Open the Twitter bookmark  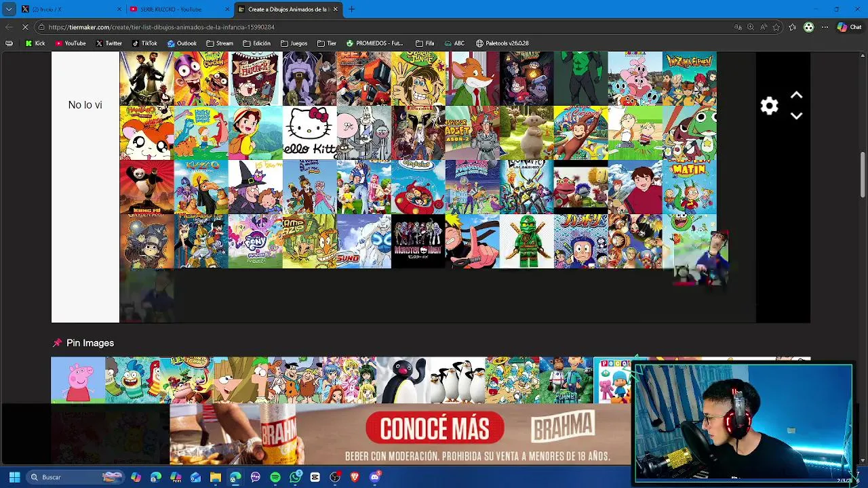tap(108, 43)
